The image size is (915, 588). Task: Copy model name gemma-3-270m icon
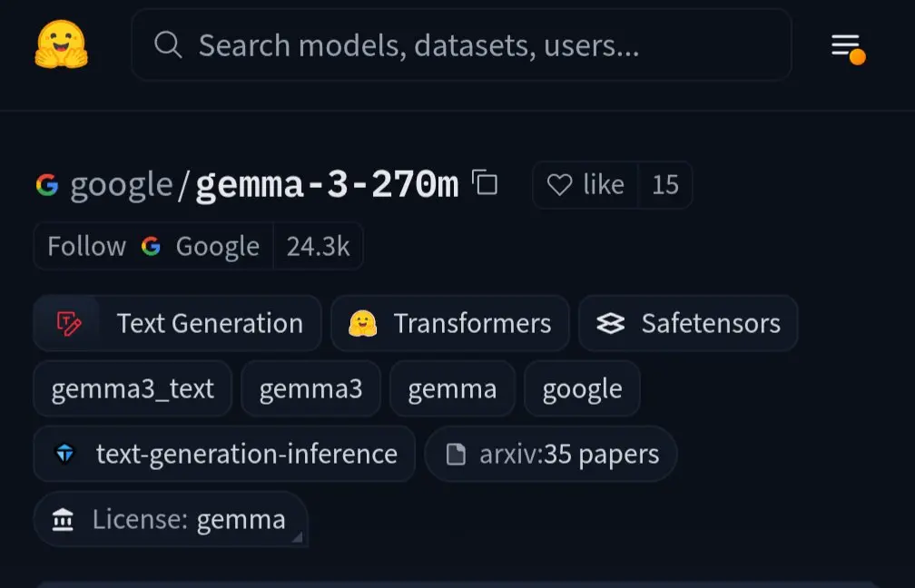tap(485, 182)
